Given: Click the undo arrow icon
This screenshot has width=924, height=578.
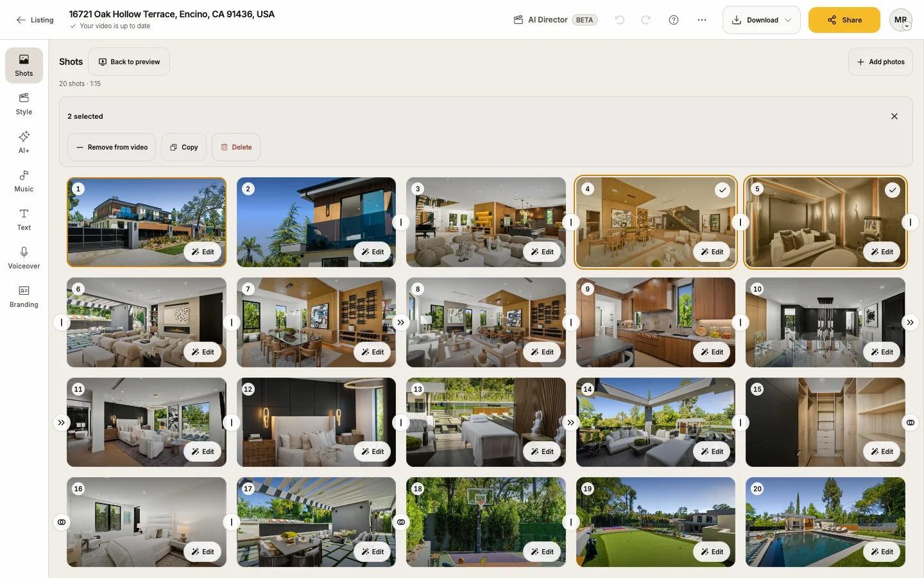Looking at the screenshot, I should click(x=619, y=20).
